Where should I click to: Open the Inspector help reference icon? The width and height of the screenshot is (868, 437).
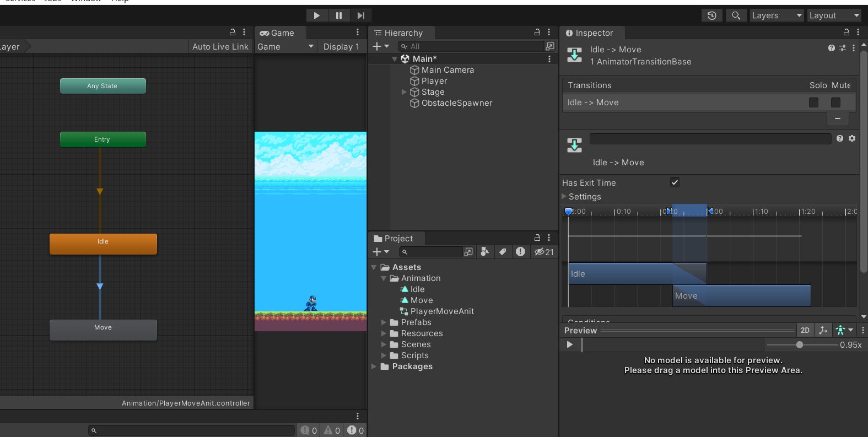click(x=832, y=48)
